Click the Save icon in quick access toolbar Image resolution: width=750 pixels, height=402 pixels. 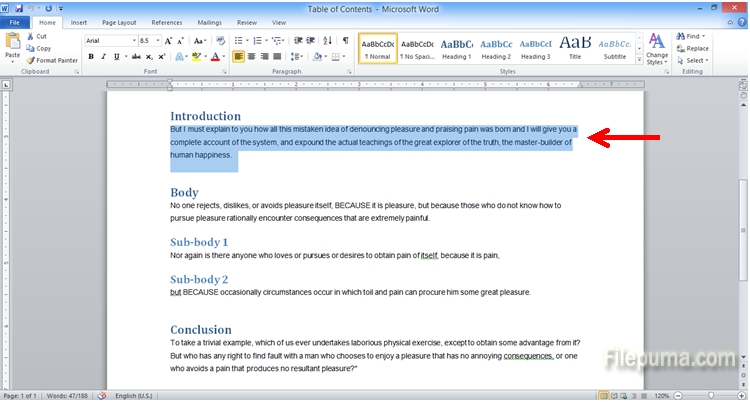coord(18,7)
